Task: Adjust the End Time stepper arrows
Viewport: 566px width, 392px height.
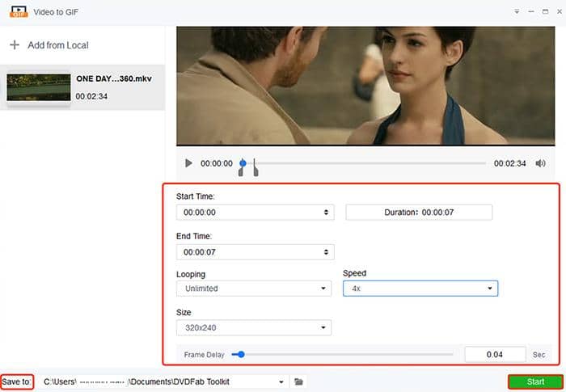Action: click(326, 252)
